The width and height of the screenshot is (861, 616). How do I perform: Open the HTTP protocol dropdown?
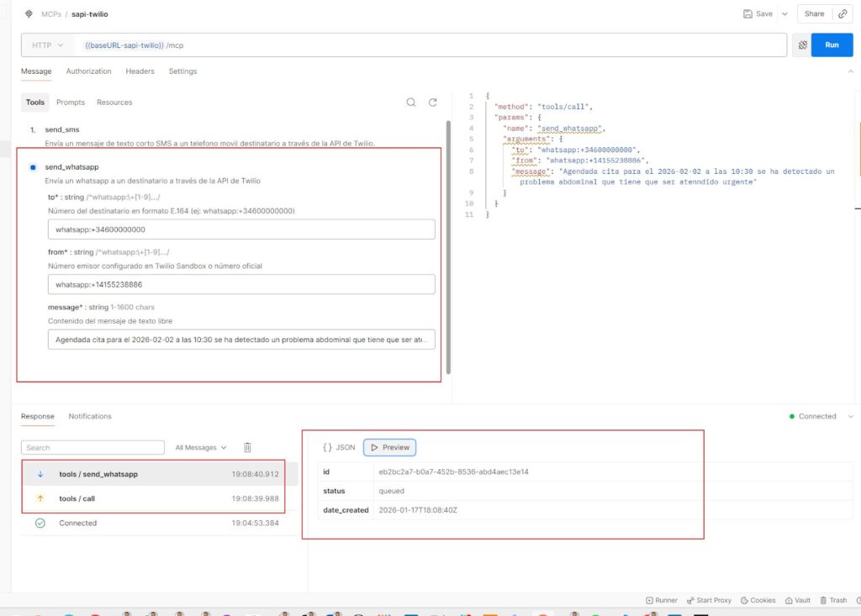tap(47, 45)
